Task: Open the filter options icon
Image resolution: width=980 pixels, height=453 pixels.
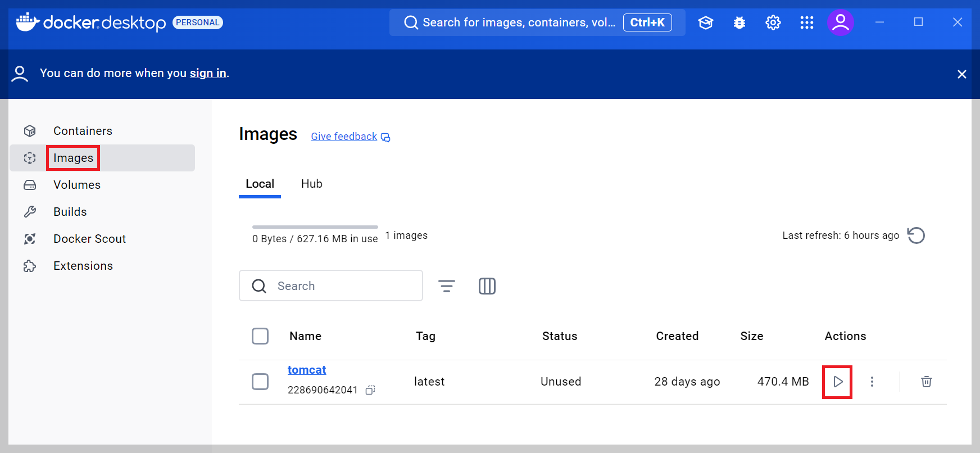Action: pyautogui.click(x=447, y=286)
